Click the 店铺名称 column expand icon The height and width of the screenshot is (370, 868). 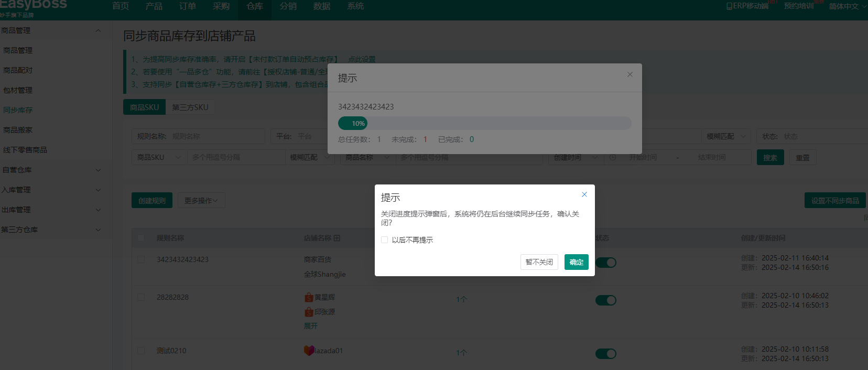coord(337,238)
